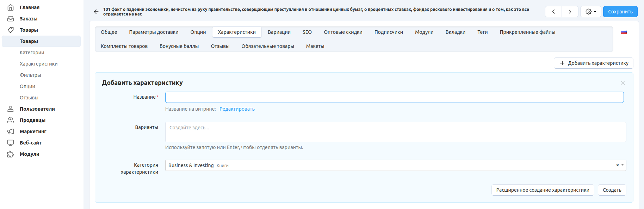Click the storefront name Edit link
Screen dimensions: 644x209
click(x=237, y=109)
